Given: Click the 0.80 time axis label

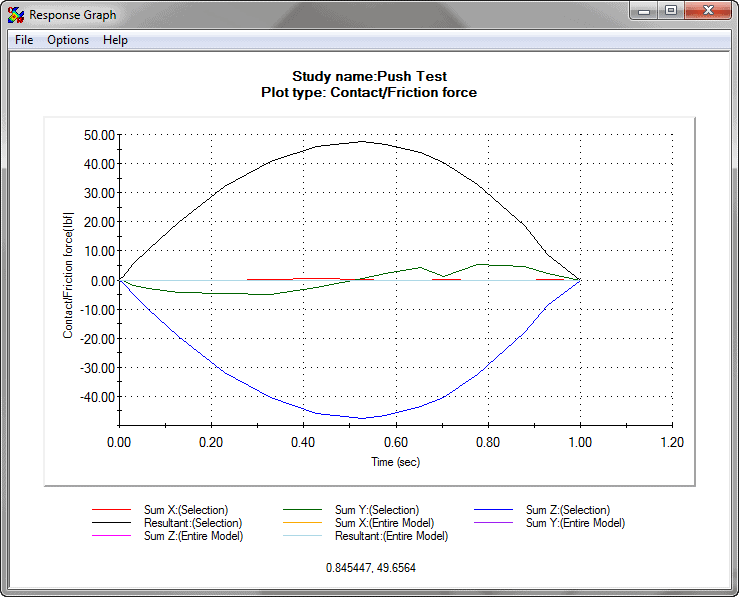Looking at the screenshot, I should tap(488, 442).
